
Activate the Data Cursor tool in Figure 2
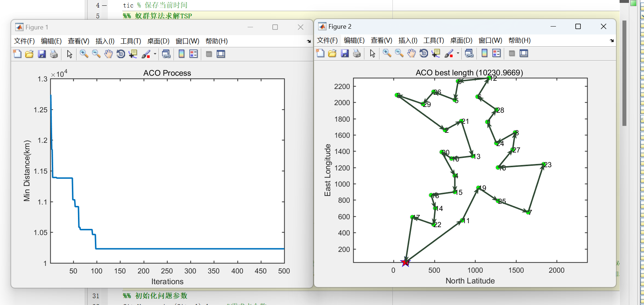click(x=436, y=53)
